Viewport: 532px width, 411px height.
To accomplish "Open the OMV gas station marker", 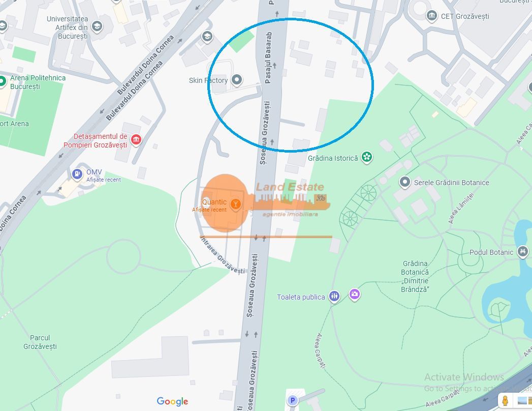I will (x=77, y=174).
